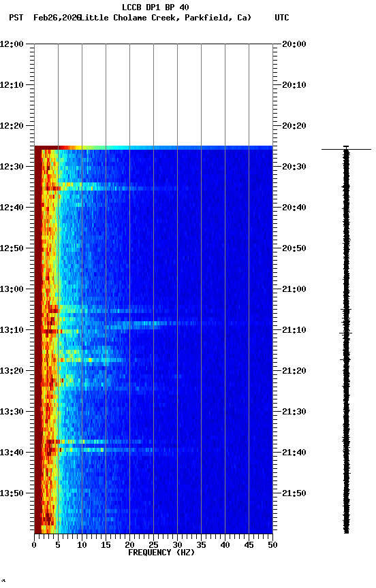The height and width of the screenshot is (588, 376).
Task: Click the 'FREQUENCY (HZ)' axis title
Action: click(161, 553)
